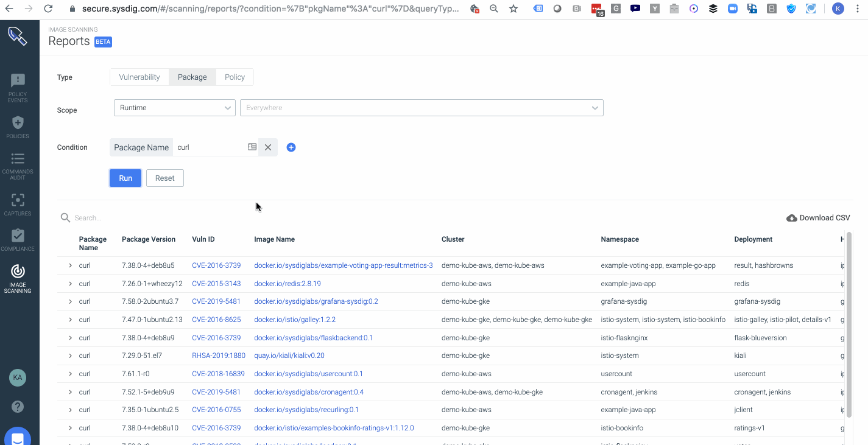Screen dimensions: 868x445
Task: Open Image Scanning in sidebar
Action: tap(18, 279)
